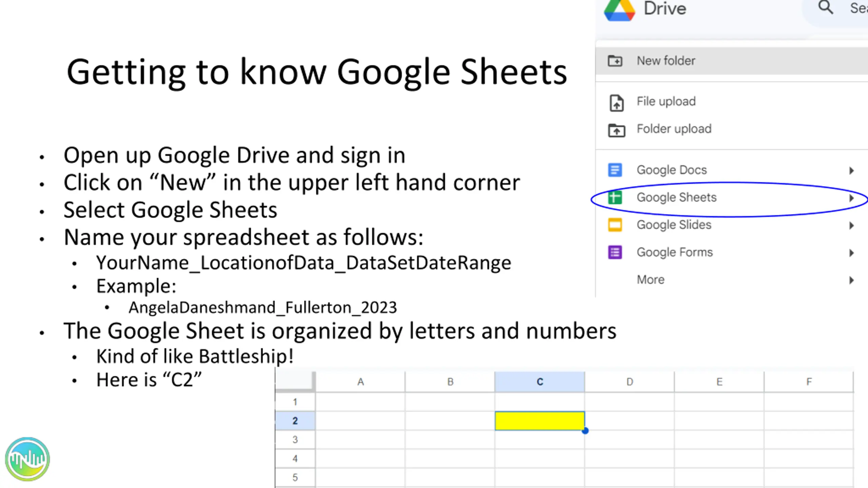868x488 pixels.
Task: Select column B header
Action: pos(450,382)
